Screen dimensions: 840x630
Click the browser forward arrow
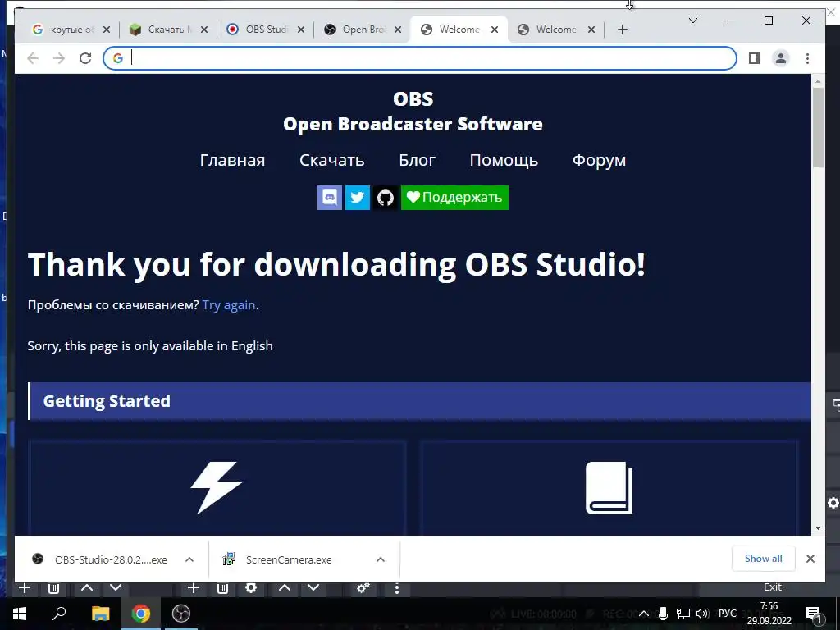(59, 58)
